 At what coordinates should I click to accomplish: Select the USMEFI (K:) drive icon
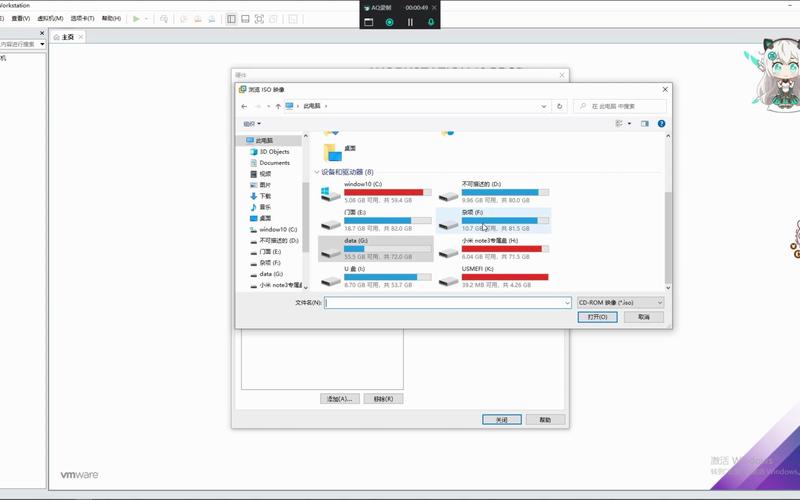(x=447, y=279)
